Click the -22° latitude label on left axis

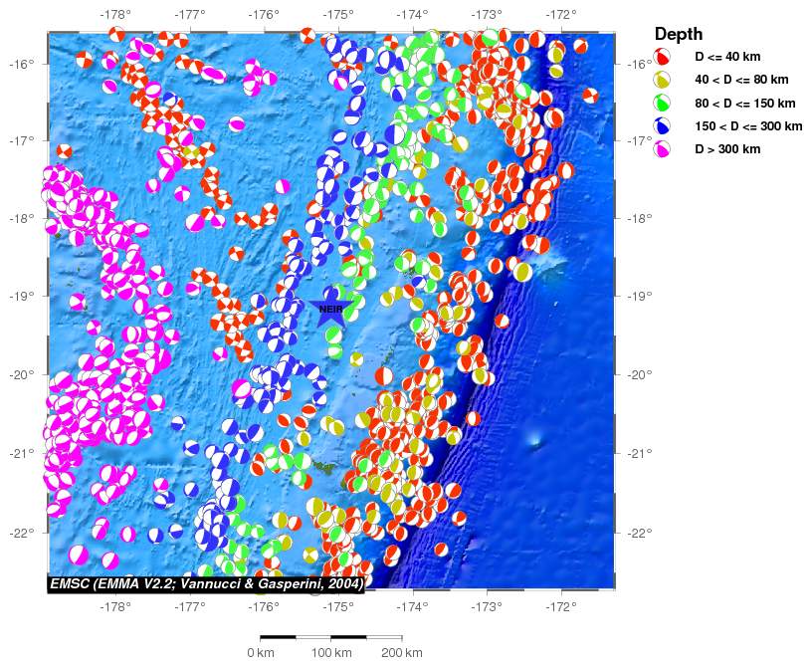pos(22,533)
